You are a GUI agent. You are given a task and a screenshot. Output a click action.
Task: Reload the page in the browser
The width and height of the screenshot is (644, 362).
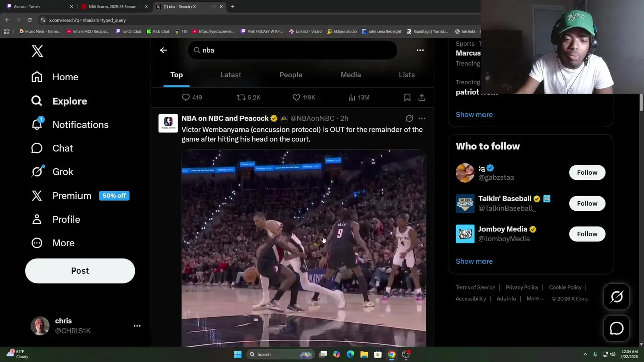tap(29, 20)
